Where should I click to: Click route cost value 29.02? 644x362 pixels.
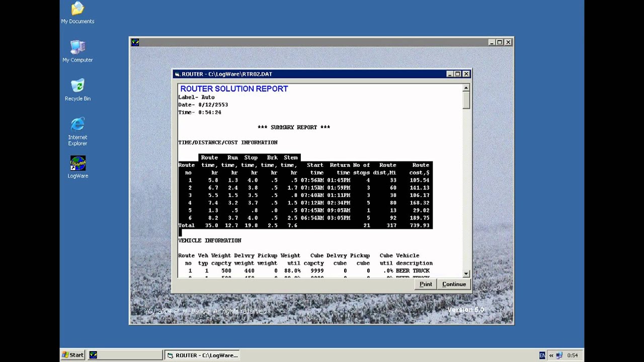(421, 210)
